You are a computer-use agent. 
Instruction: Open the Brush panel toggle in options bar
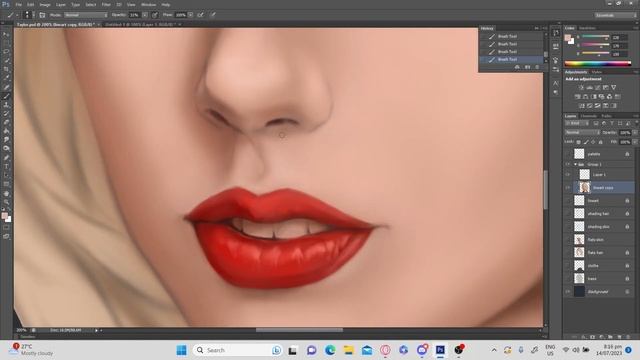(42, 15)
